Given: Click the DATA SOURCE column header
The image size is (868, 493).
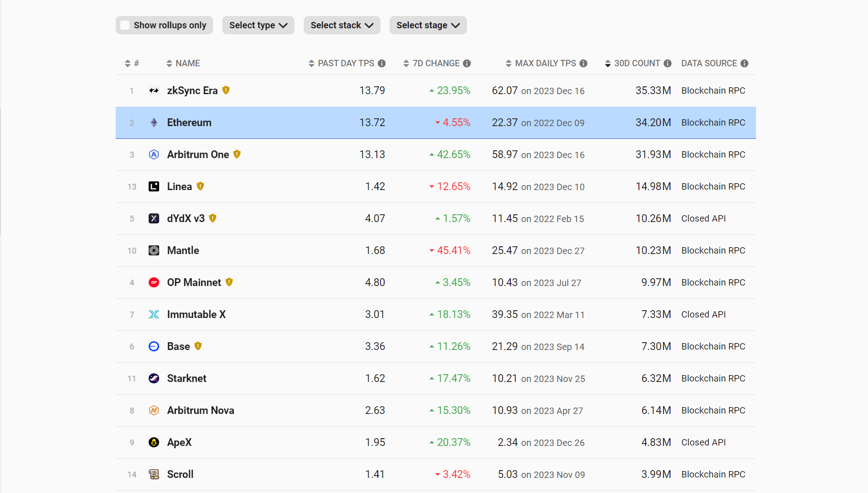Looking at the screenshot, I should pyautogui.click(x=709, y=64).
